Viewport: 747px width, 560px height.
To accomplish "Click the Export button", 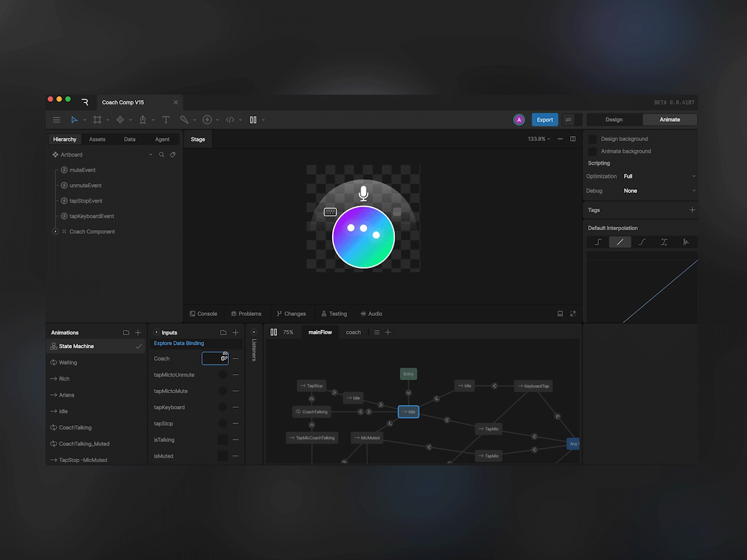I will click(x=545, y=120).
